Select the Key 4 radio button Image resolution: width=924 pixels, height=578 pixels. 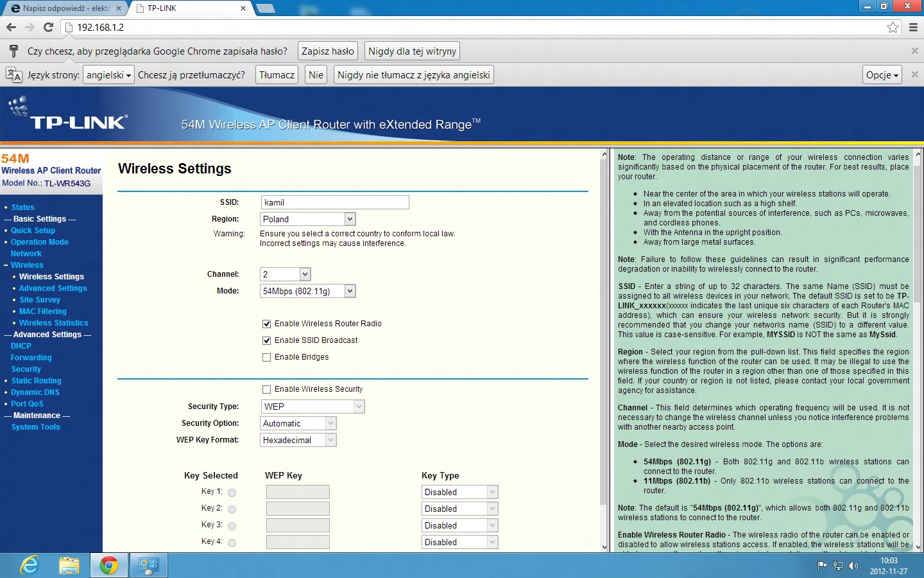[232, 543]
